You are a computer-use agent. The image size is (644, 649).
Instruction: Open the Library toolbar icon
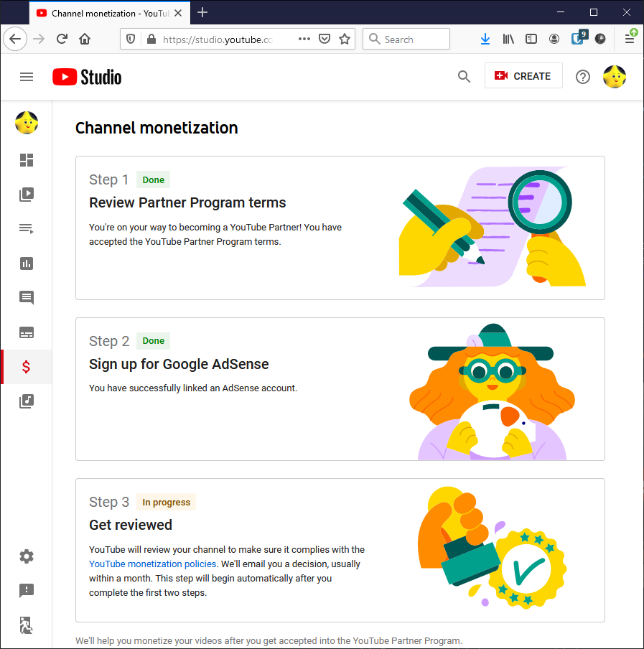tap(508, 39)
